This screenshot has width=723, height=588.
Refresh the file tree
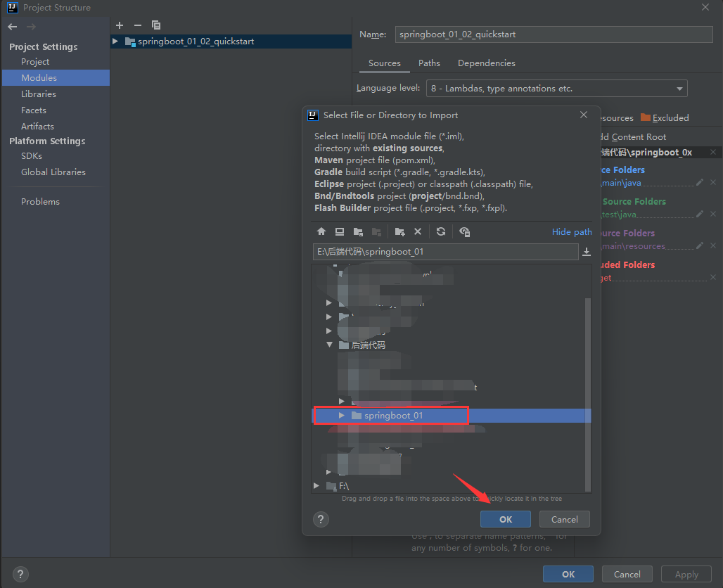pyautogui.click(x=441, y=231)
